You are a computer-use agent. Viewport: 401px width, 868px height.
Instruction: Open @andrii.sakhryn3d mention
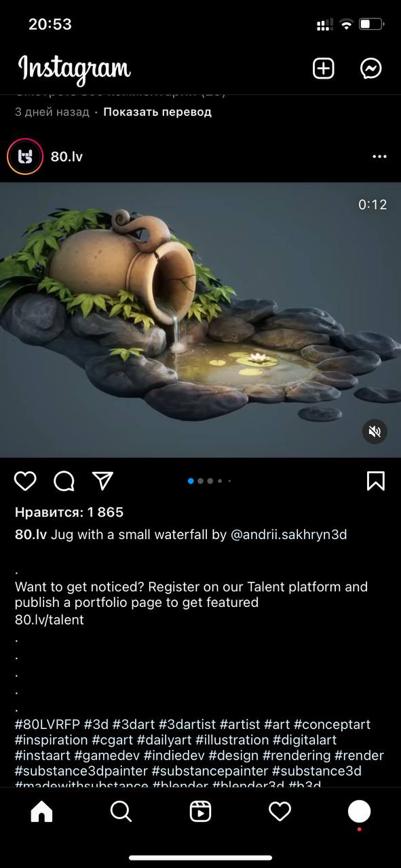coord(289,534)
